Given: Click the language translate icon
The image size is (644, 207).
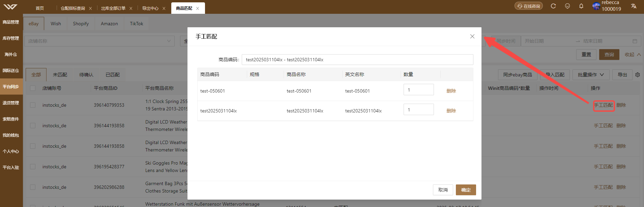Looking at the screenshot, I should [634, 6].
